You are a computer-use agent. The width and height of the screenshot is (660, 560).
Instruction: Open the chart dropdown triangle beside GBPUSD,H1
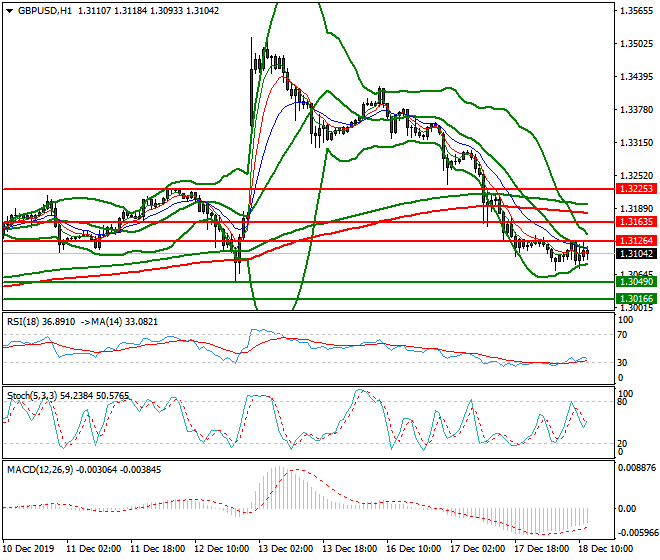pyautogui.click(x=9, y=11)
